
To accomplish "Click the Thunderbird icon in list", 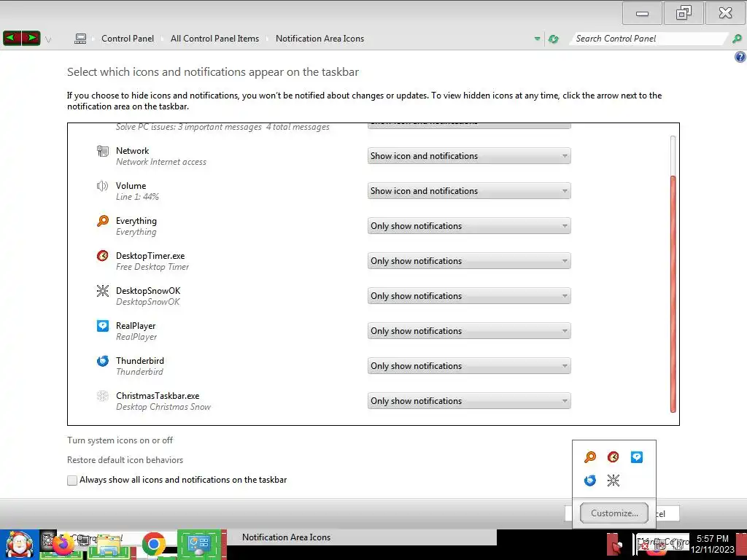I will click(x=102, y=360).
